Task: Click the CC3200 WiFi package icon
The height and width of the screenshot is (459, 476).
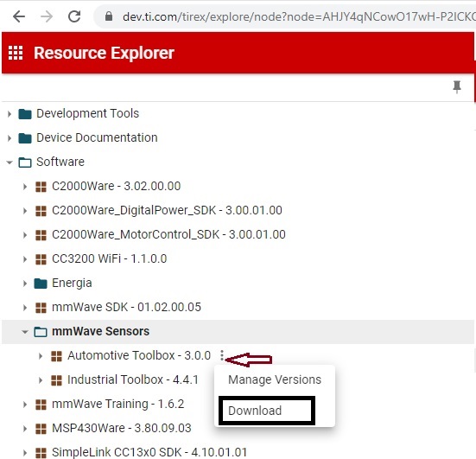Action: pyautogui.click(x=41, y=259)
